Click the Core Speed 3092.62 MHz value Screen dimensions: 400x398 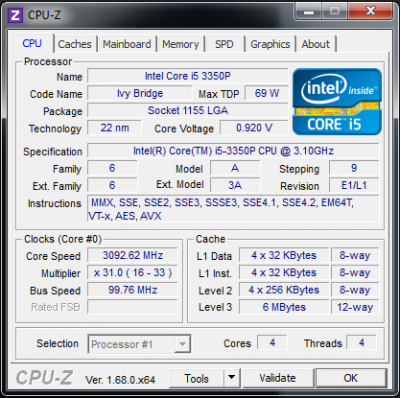[x=133, y=255]
